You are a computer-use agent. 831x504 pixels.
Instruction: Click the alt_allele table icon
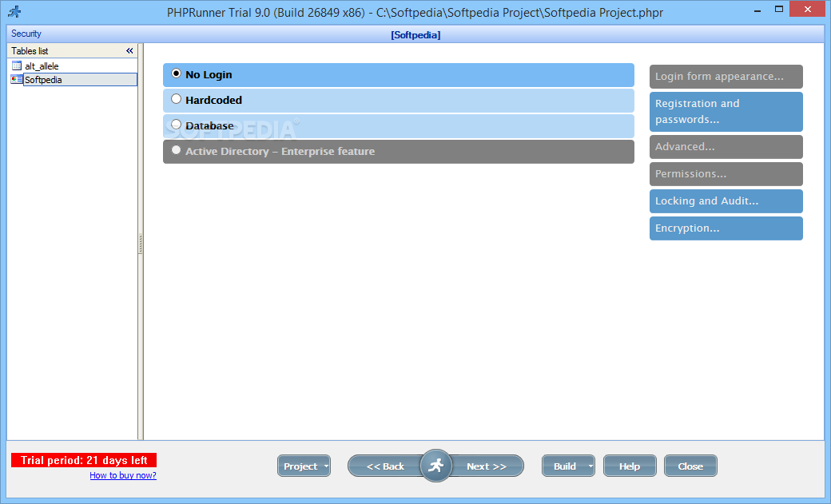click(x=17, y=65)
